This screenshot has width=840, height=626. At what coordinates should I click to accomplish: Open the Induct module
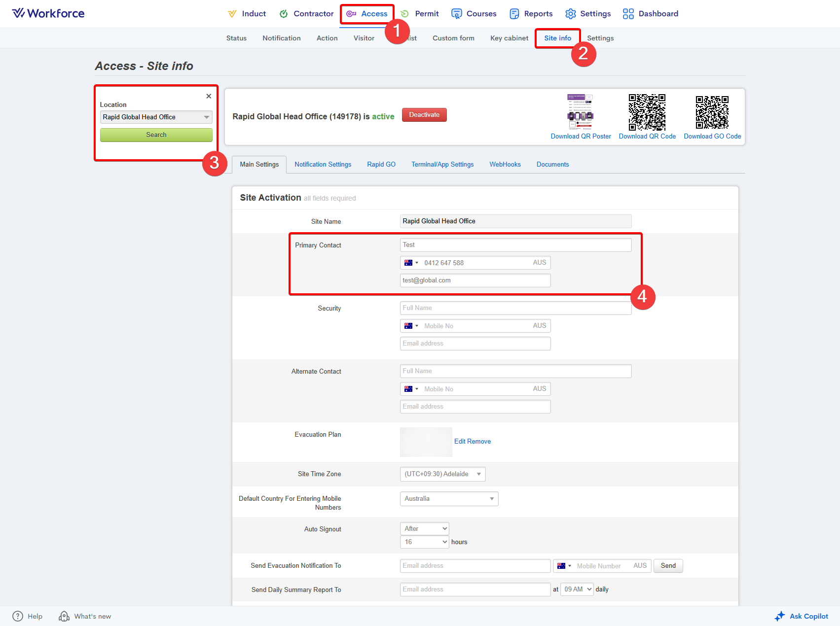[x=247, y=14]
